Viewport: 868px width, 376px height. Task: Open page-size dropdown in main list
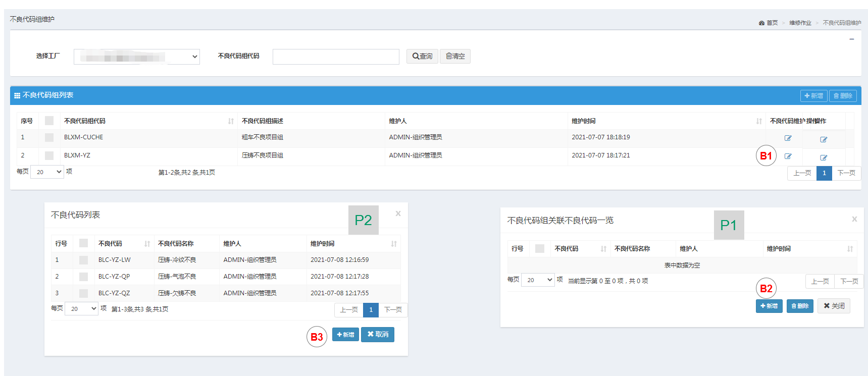(47, 172)
